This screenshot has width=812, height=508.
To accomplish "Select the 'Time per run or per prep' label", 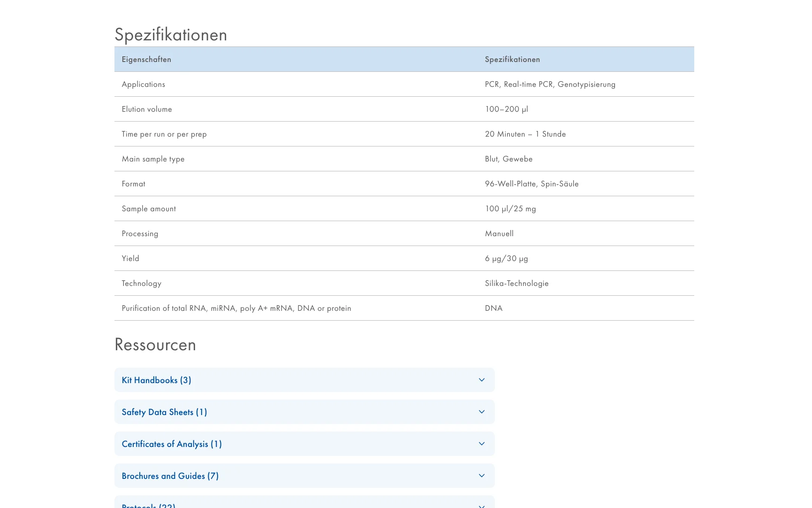I will (x=164, y=134).
